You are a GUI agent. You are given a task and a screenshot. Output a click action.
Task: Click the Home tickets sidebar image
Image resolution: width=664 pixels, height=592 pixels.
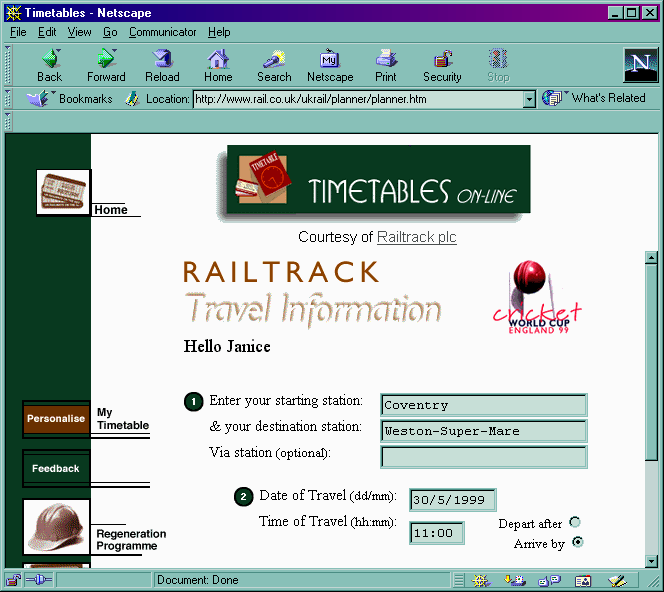pyautogui.click(x=64, y=192)
